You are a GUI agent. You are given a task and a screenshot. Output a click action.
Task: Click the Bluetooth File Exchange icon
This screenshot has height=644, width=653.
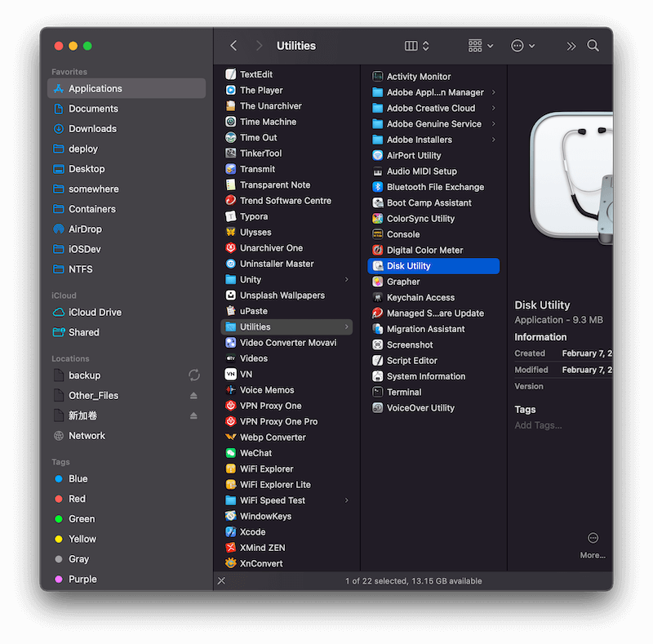(x=377, y=187)
